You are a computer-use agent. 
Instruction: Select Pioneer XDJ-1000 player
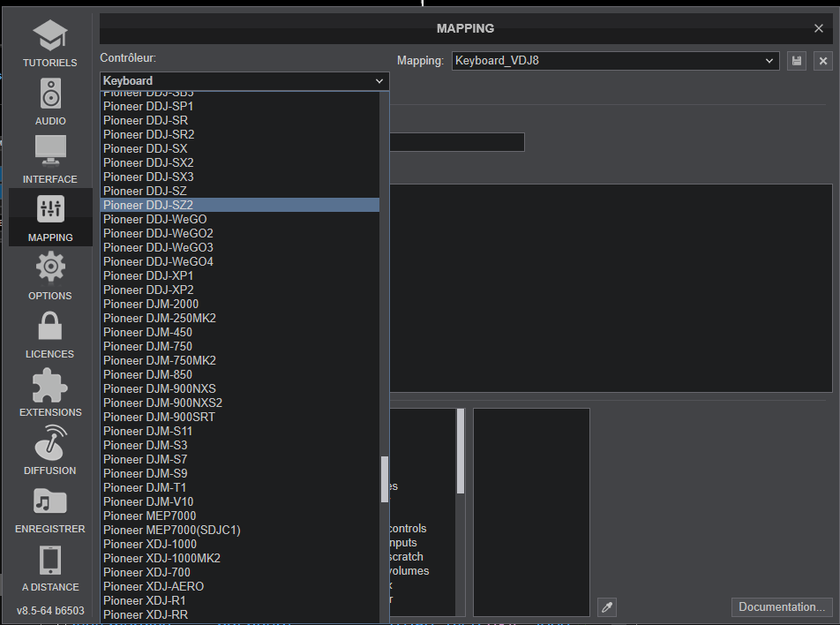point(239,544)
